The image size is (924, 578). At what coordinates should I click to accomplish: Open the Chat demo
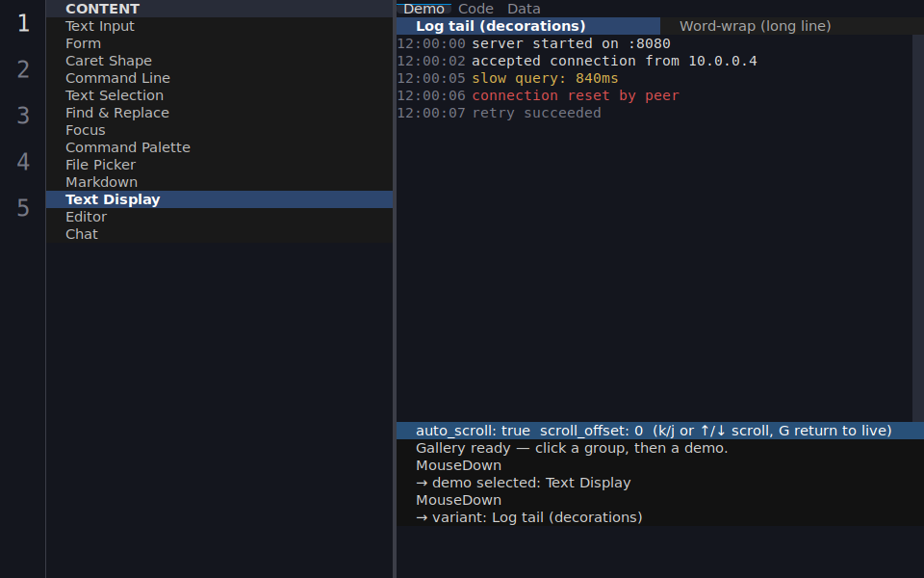tap(219, 234)
